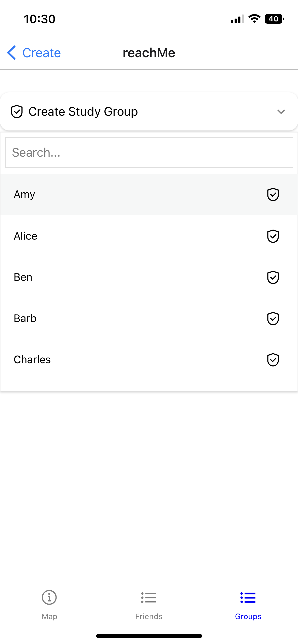This screenshot has width=298, height=644.
Task: Go back to the Create screen
Action: tap(42, 53)
